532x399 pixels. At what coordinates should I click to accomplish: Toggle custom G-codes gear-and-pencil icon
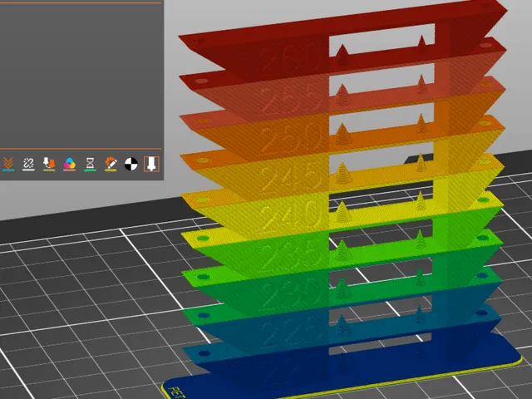point(111,164)
